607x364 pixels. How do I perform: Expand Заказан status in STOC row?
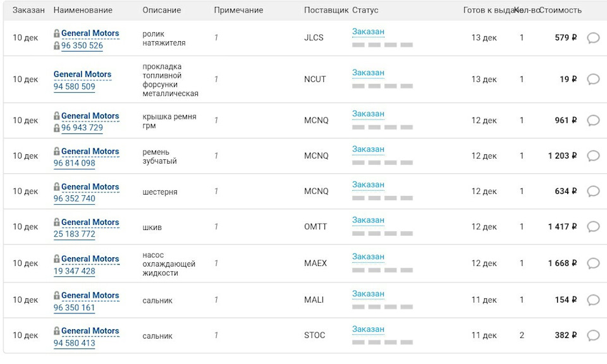[368, 329]
